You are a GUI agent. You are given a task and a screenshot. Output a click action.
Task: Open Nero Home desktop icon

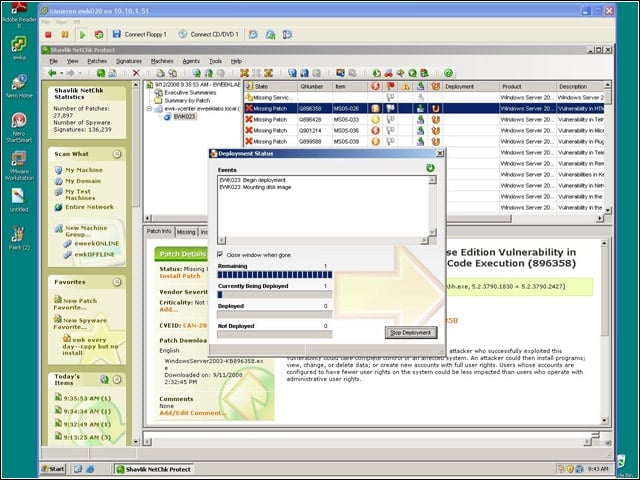(x=19, y=87)
